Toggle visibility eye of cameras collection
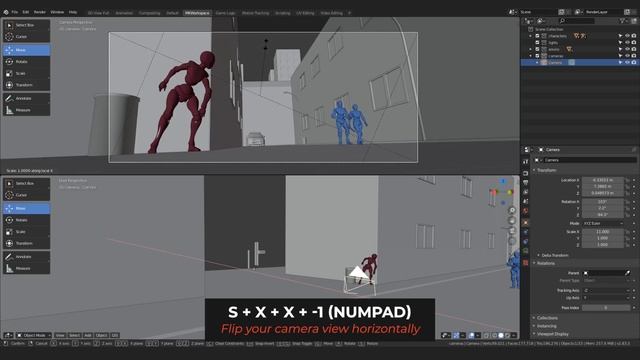 [x=627, y=56]
